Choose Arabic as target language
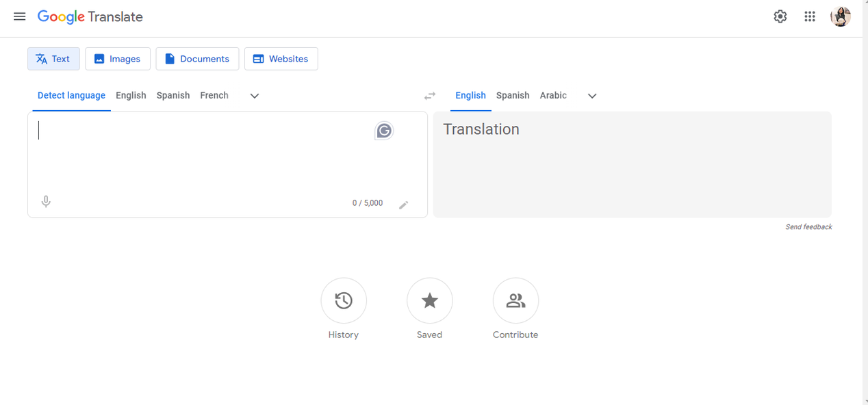Viewport: 868px width, 405px height. pos(553,96)
